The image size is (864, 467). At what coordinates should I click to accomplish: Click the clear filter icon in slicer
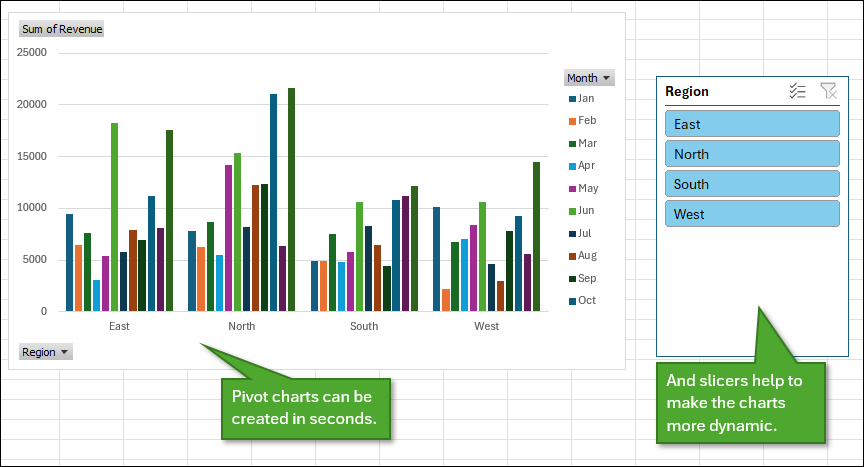(827, 91)
